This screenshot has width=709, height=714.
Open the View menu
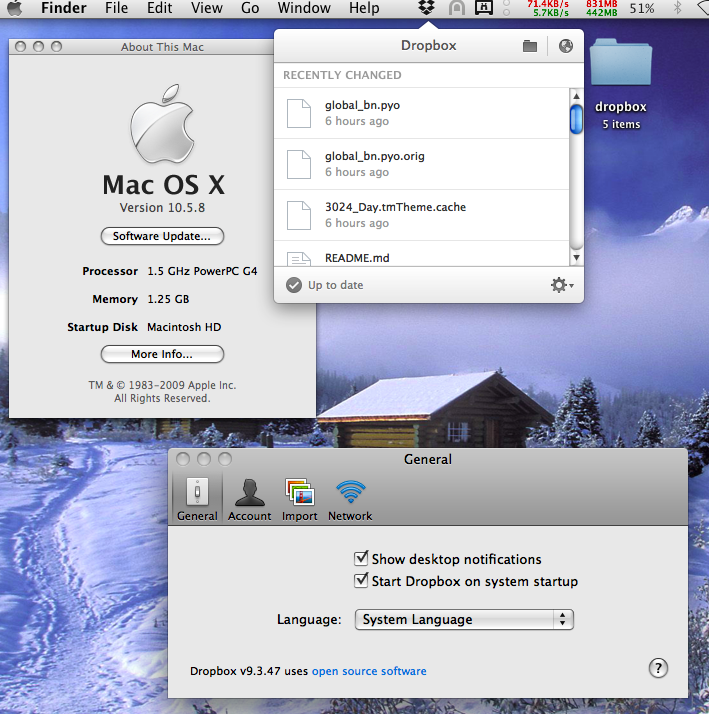207,8
